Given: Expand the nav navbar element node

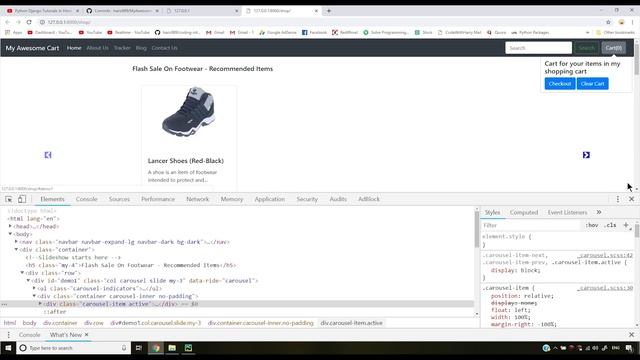Looking at the screenshot, I should click(x=16, y=242).
